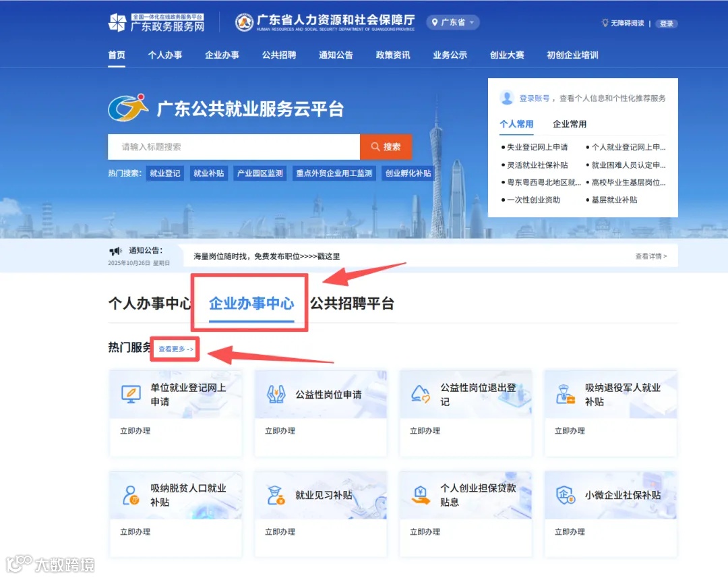Screen dimensions: 728x578
Task: Open the 初创企业培训 nav menu
Action: (x=572, y=55)
